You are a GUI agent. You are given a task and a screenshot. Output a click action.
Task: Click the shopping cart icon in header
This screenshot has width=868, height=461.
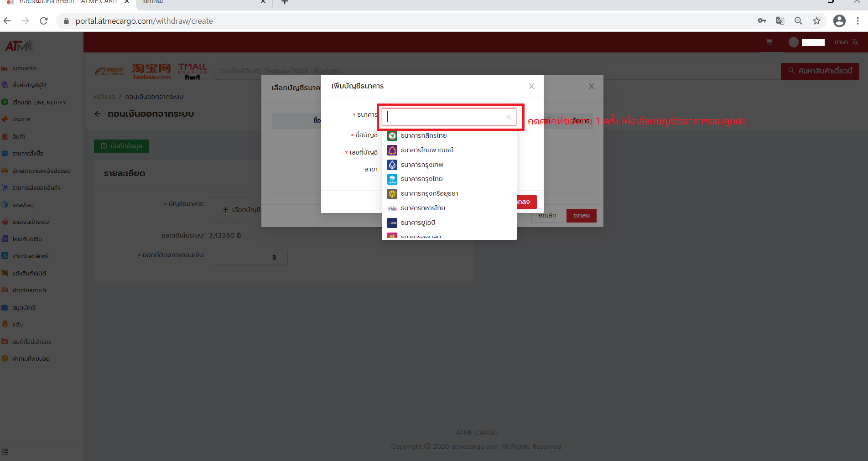[769, 42]
